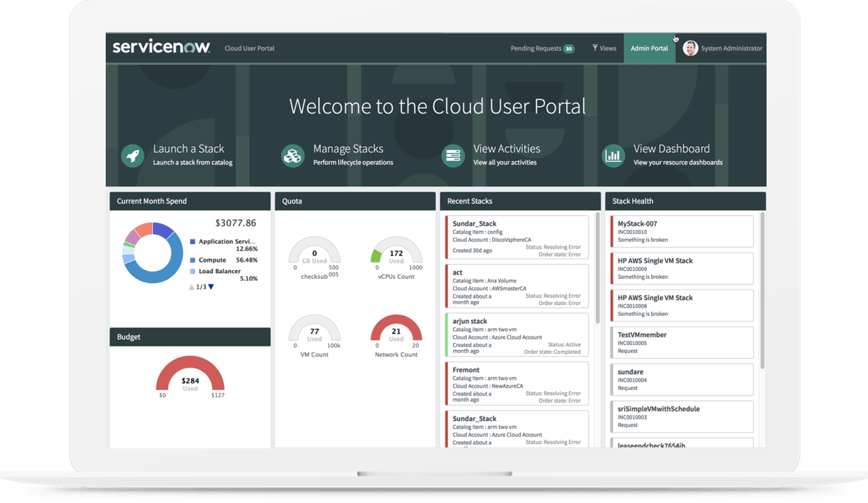
Task: Click the Pending Requests count badge
Action: point(568,48)
